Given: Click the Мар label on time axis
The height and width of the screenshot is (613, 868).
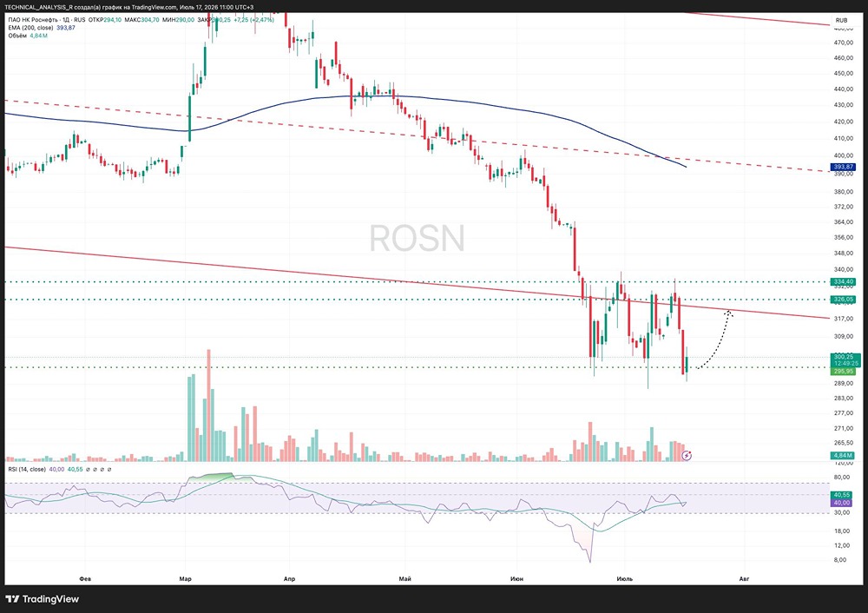Looking at the screenshot, I should coord(186,578).
